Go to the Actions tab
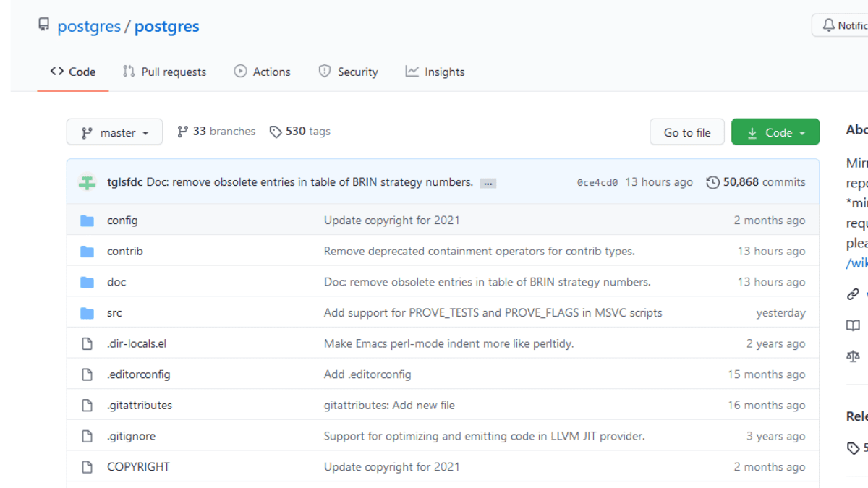 [x=262, y=72]
